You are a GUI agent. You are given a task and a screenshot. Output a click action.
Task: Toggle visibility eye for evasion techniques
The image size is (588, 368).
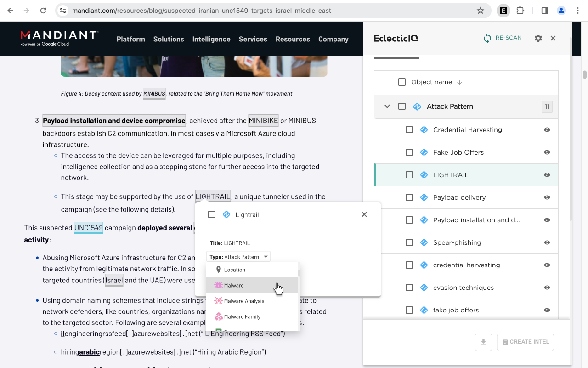click(547, 287)
